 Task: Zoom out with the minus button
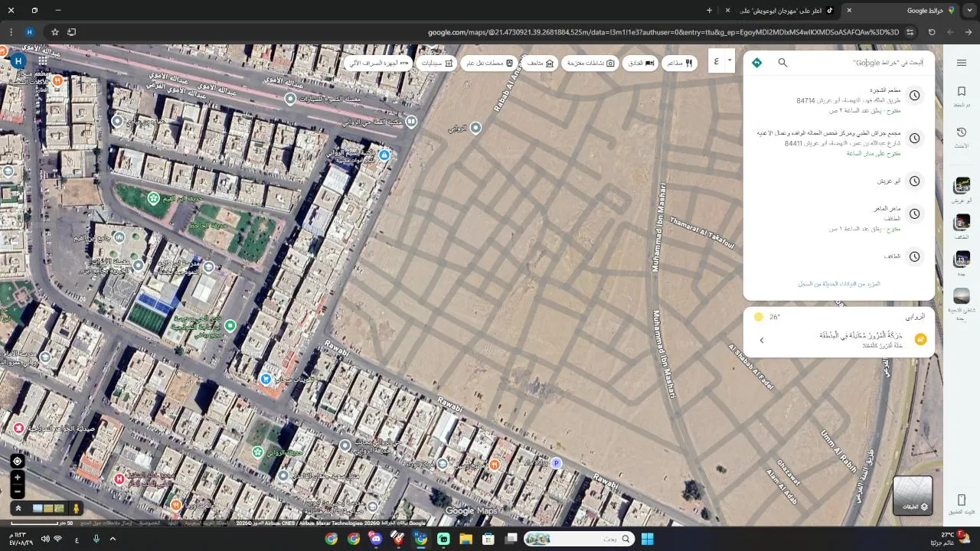[x=17, y=491]
